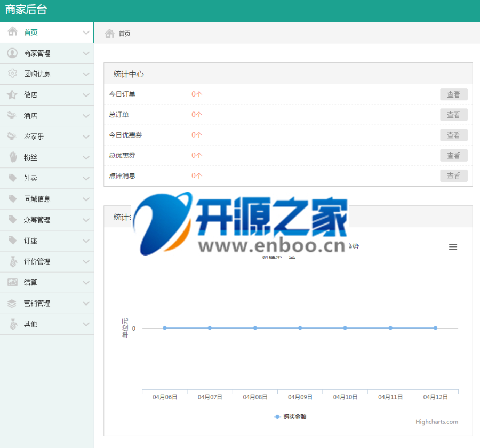Open the 营销管理 menu label
Image resolution: width=480 pixels, height=448 pixels.
[37, 303]
